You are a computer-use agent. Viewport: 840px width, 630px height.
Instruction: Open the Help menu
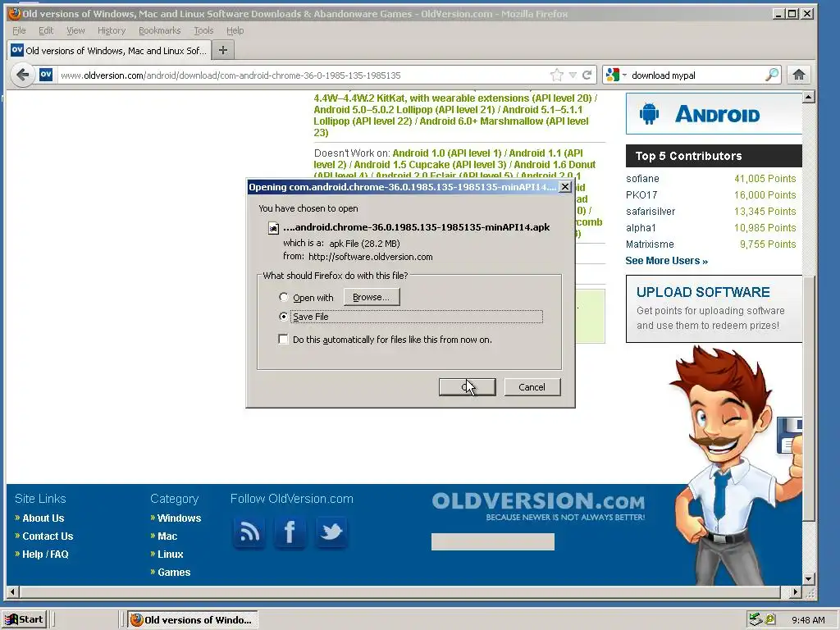point(235,30)
